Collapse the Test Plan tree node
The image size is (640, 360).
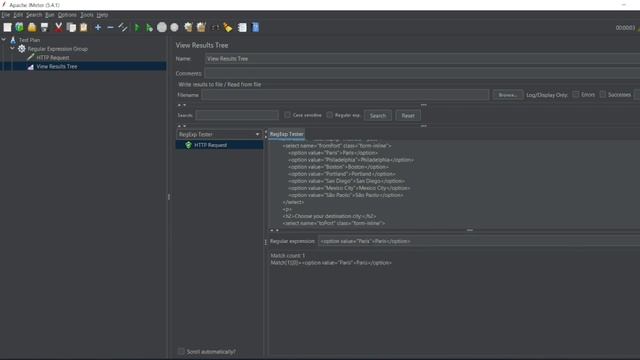pos(4,40)
